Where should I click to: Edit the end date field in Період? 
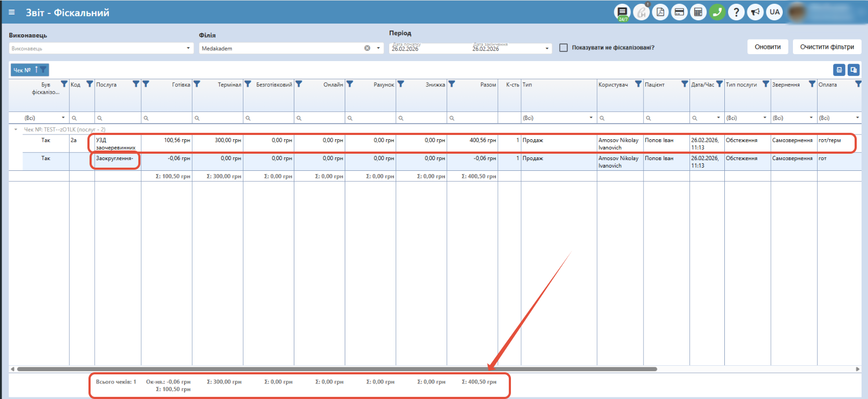coord(486,49)
